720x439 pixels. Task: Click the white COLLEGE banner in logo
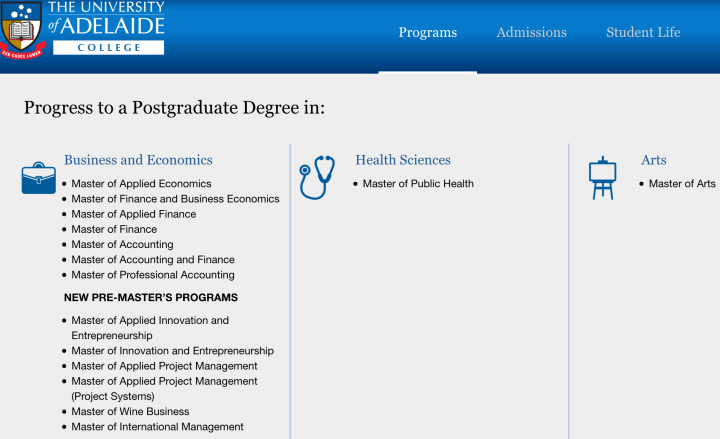pos(108,48)
